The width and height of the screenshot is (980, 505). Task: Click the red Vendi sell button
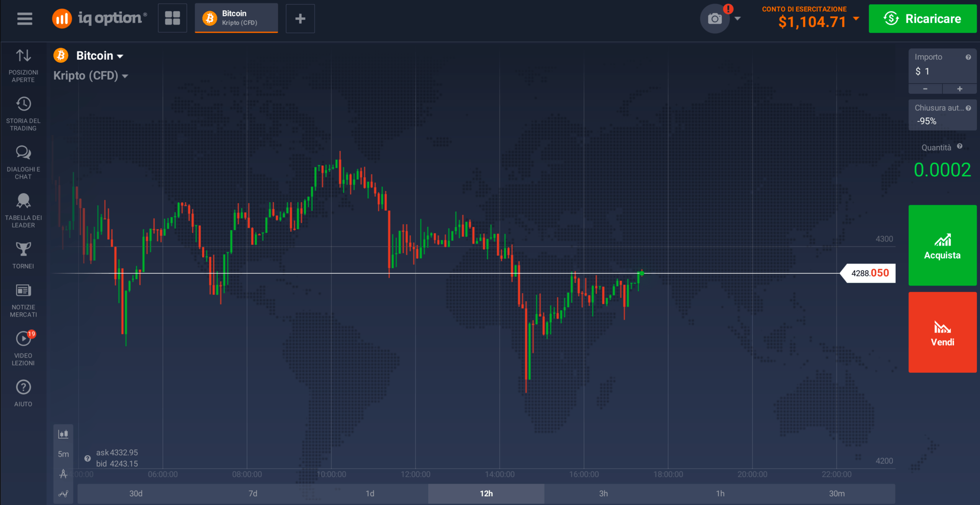tap(942, 332)
